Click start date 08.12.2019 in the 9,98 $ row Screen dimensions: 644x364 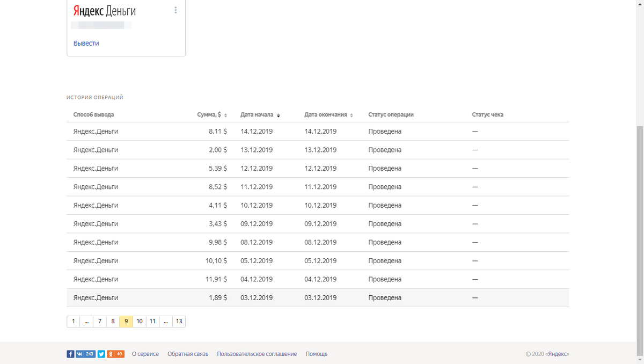[x=257, y=242]
